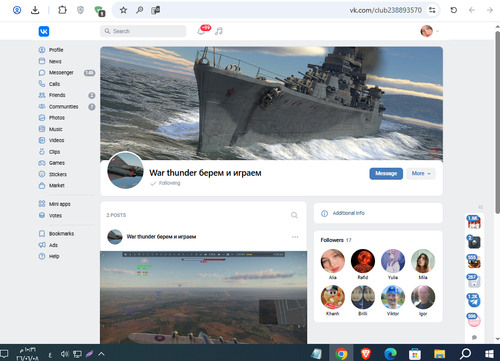The height and width of the screenshot is (361, 500).
Task: Search posts using the magnifier icon
Action: [x=294, y=215]
